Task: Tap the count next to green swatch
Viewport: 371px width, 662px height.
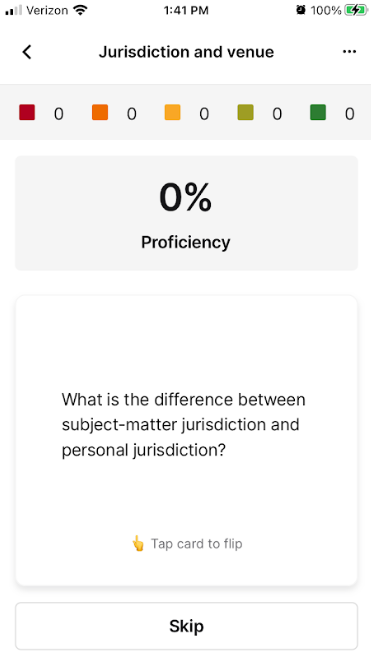Action: tap(349, 114)
